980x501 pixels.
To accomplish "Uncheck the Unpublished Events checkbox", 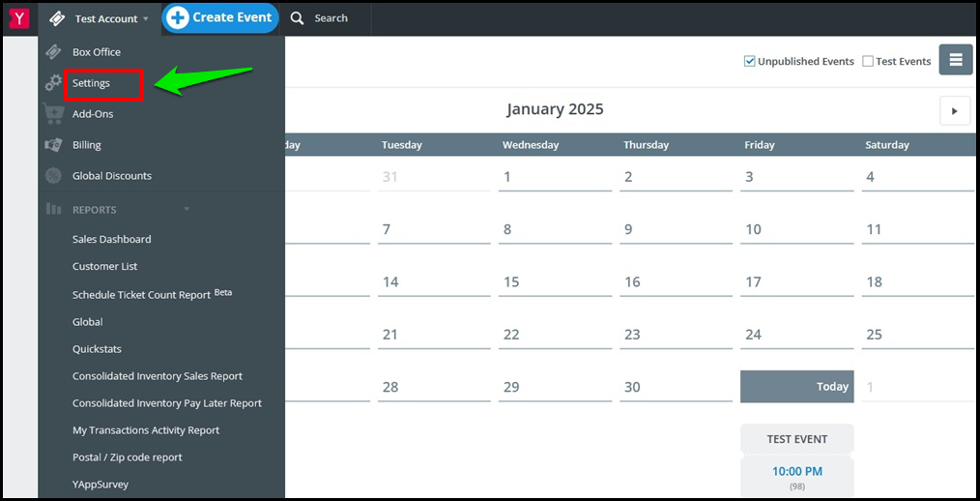I will coord(749,61).
